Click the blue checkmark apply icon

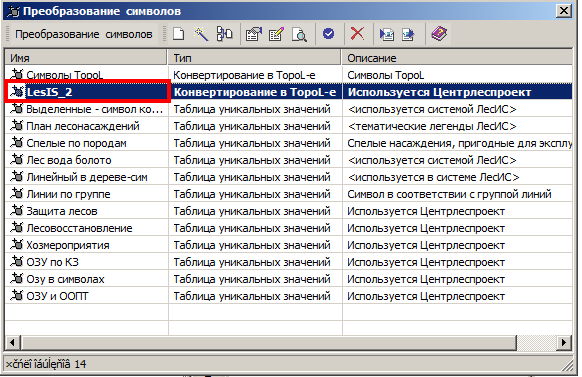[328, 34]
